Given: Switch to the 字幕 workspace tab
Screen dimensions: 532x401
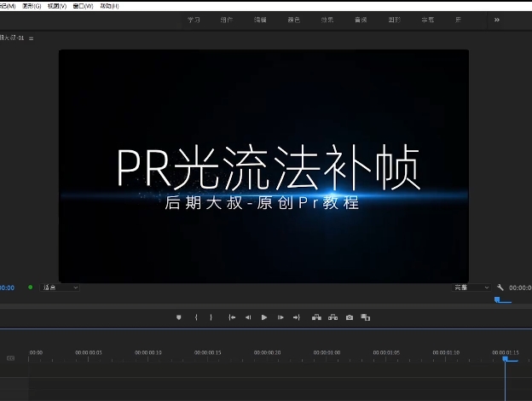Looking at the screenshot, I should click(x=428, y=20).
